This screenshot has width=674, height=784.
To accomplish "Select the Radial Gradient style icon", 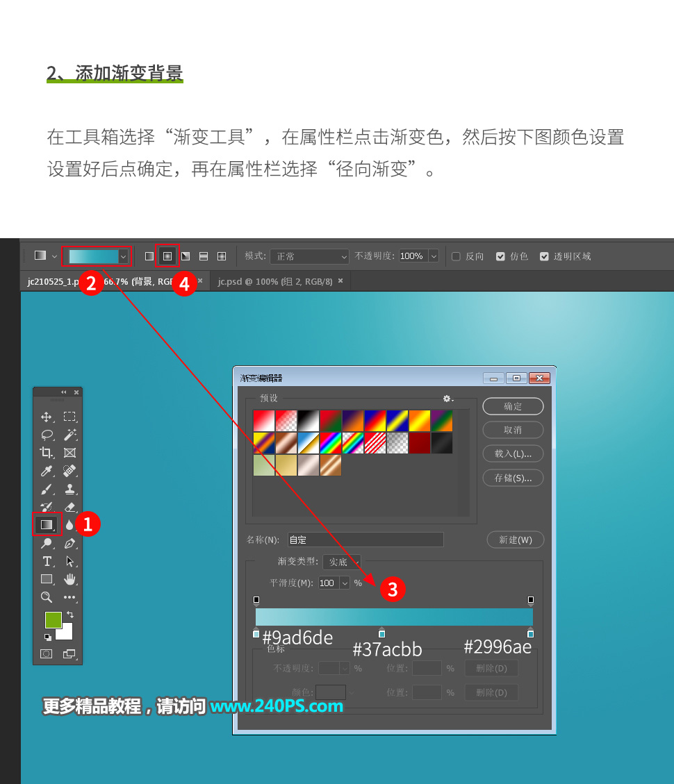I will (x=167, y=256).
